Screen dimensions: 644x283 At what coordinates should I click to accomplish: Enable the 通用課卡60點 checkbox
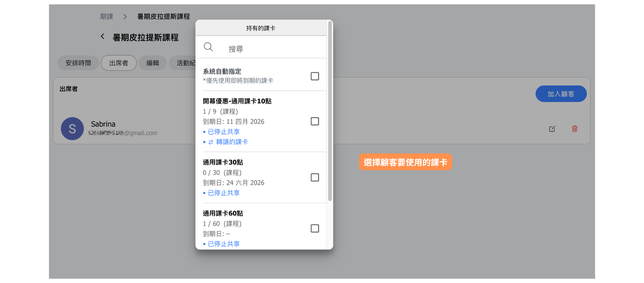pyautogui.click(x=315, y=228)
